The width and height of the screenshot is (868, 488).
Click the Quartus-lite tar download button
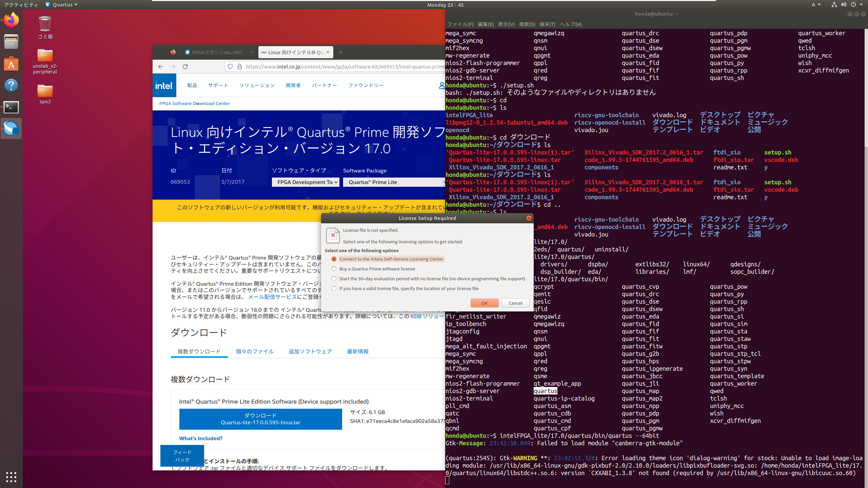tap(260, 419)
